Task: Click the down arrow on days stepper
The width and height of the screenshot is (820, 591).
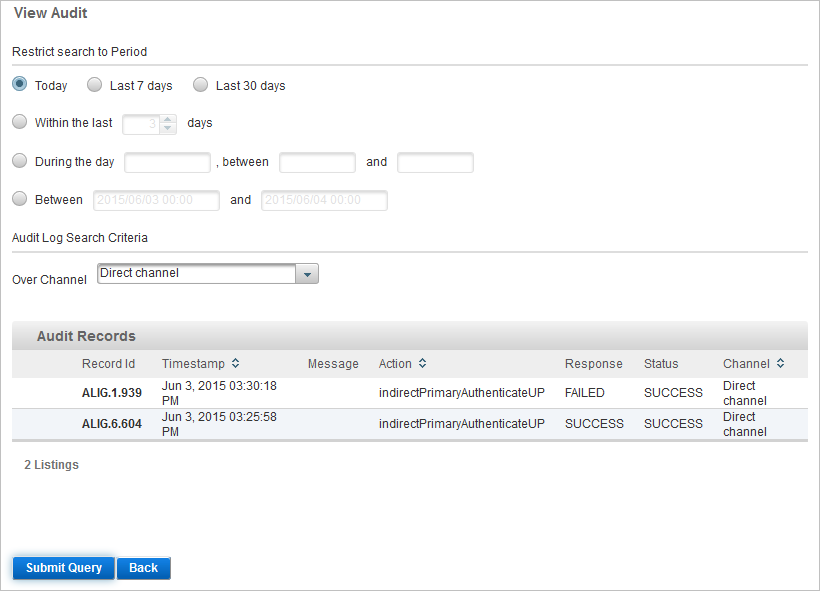Action: click(169, 127)
